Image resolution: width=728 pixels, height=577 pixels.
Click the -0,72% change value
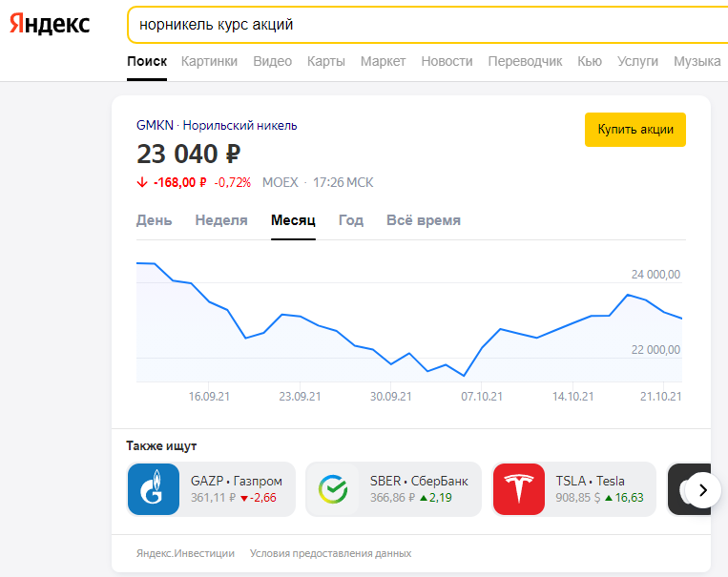tap(232, 182)
